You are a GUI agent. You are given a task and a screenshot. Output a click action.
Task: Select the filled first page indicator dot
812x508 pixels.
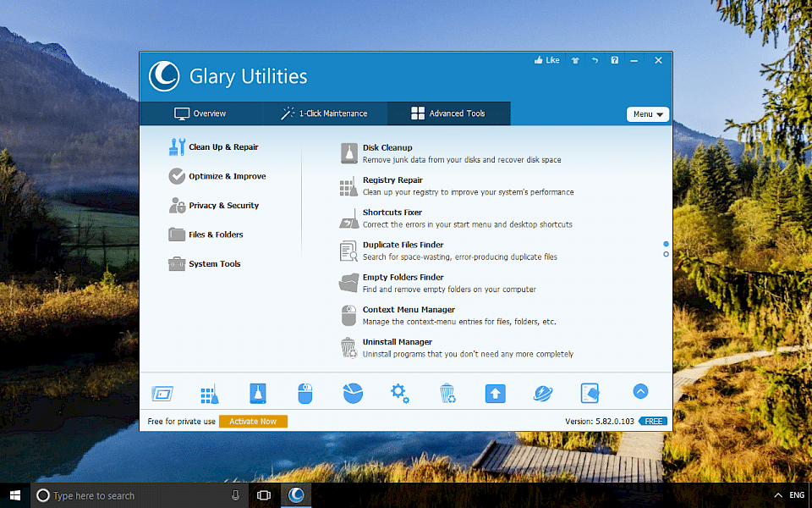tap(666, 244)
